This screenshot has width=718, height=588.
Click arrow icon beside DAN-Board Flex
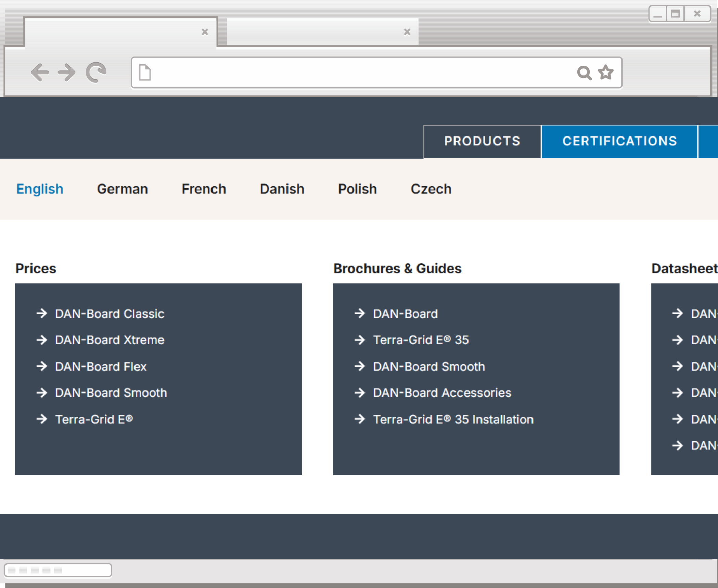pos(42,366)
